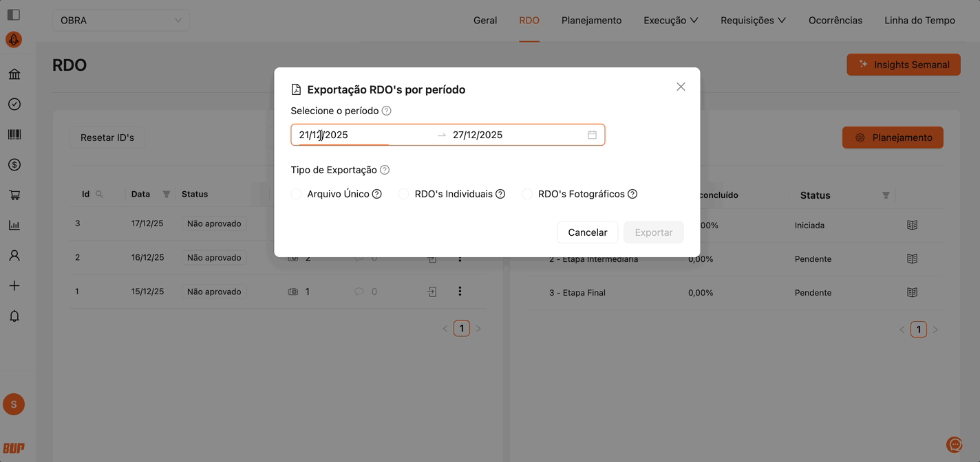Open the OBRA project dropdown

pyautogui.click(x=120, y=21)
